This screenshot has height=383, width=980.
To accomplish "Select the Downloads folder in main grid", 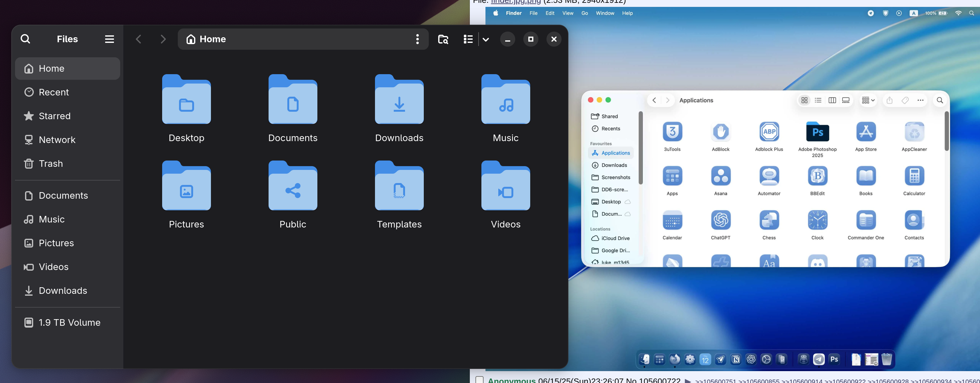I will [399, 99].
